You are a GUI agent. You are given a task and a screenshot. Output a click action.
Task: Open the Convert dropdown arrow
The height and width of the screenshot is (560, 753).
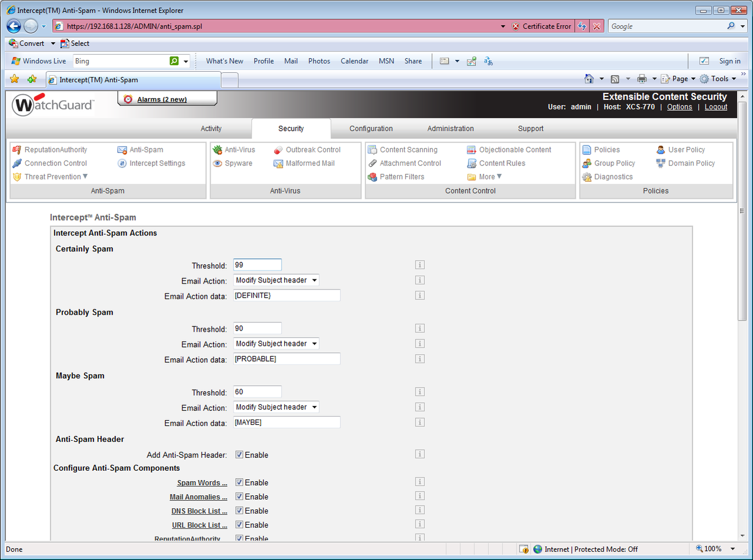53,44
